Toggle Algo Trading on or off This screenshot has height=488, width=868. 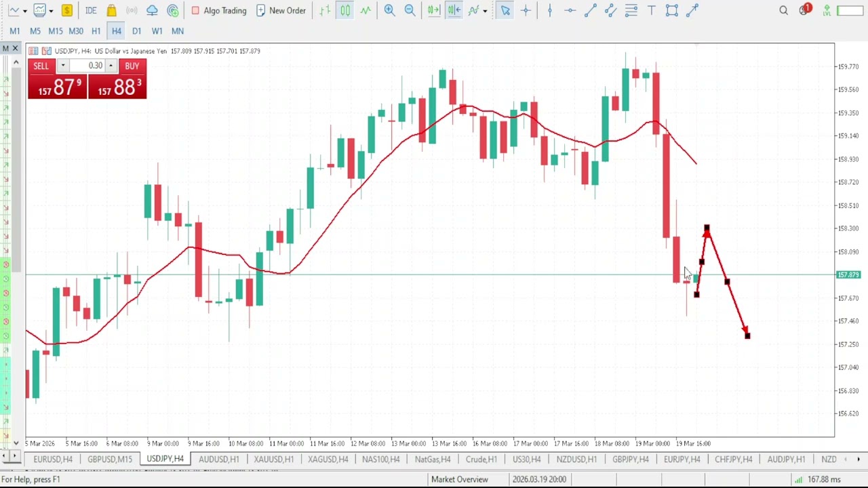[x=218, y=10]
